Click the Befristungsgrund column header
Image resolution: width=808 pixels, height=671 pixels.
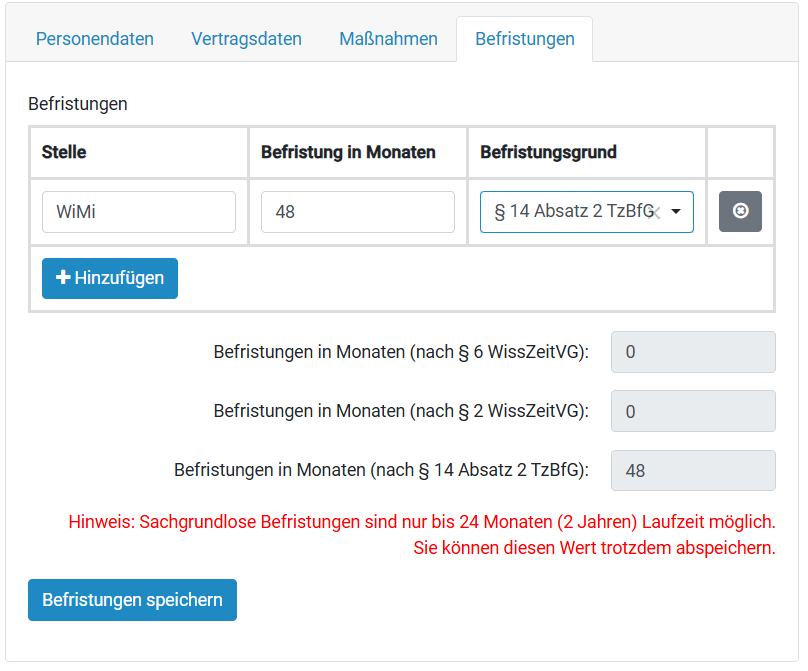click(548, 153)
